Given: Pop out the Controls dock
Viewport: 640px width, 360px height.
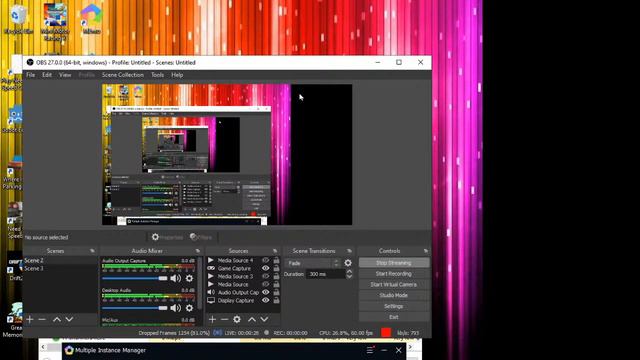Looking at the screenshot, I should click(x=426, y=251).
